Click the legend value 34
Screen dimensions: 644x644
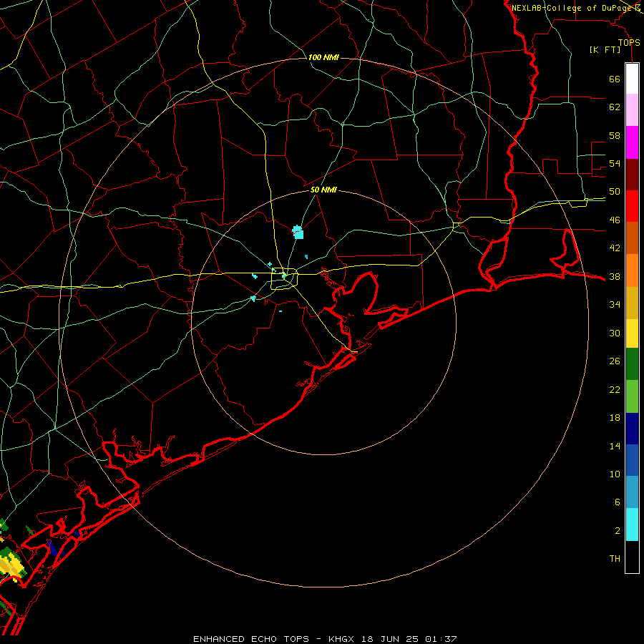(x=615, y=304)
